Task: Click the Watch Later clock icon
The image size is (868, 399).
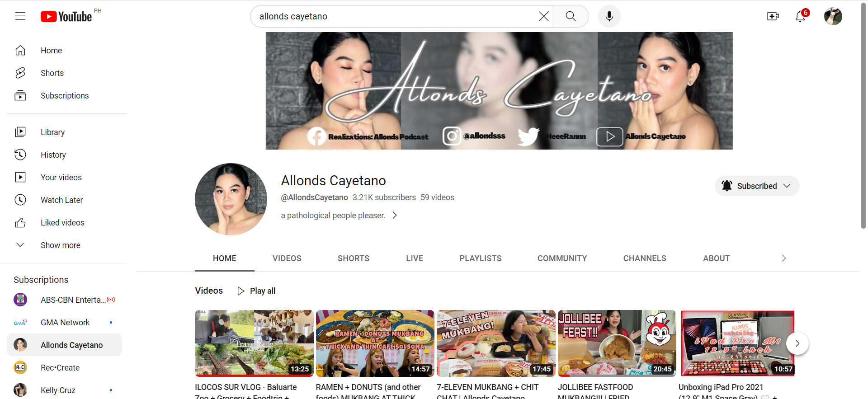Action: (x=20, y=200)
